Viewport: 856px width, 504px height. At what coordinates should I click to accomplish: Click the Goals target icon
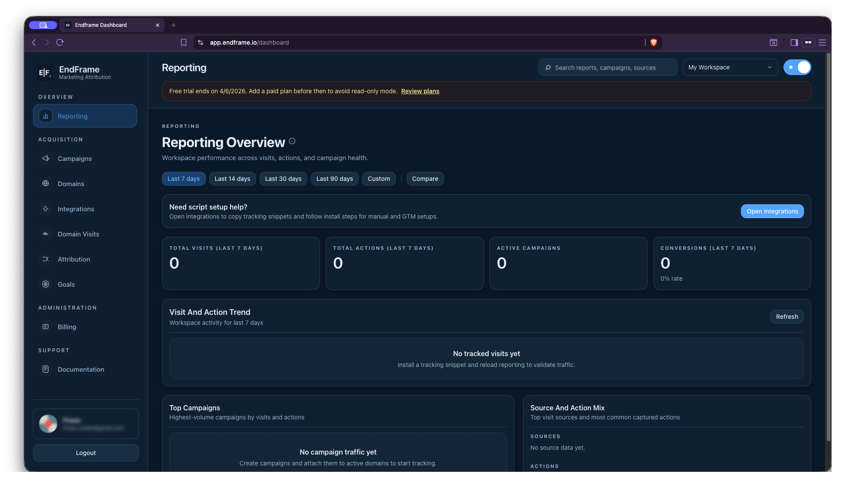(46, 284)
